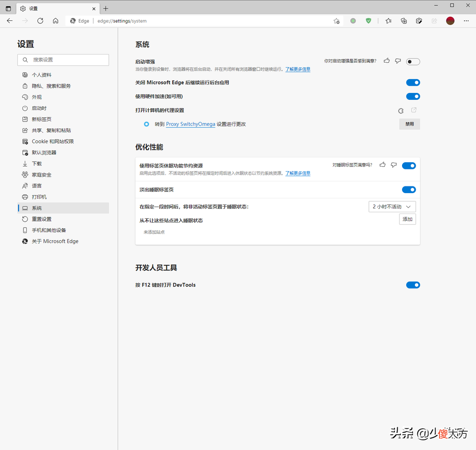The image size is (476, 450).
Task: Toggle 启动增强 switch
Action: [x=413, y=62]
